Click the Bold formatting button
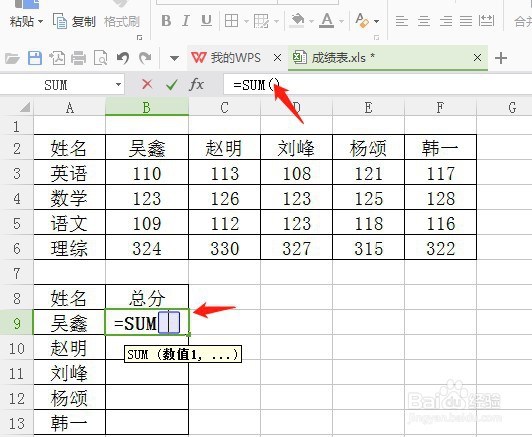532x437 pixels. (x=166, y=21)
